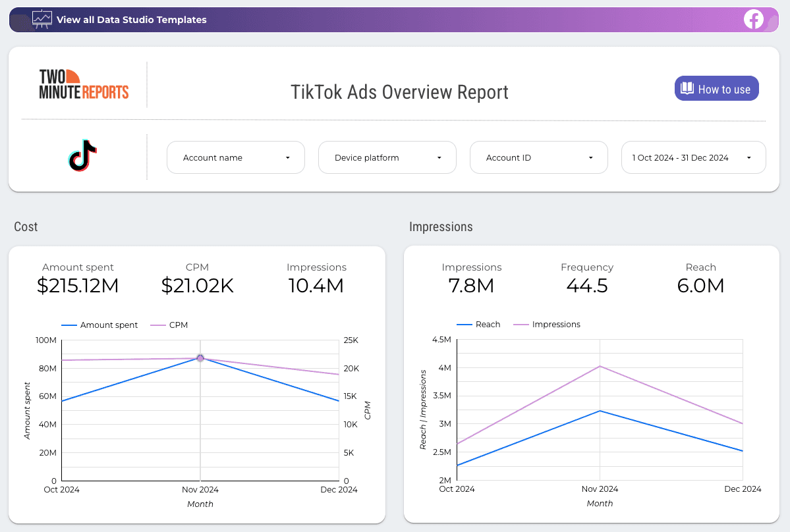Screen dimensions: 790x532
Task: Select the highlighted data point on the CPM line
Action: (200, 358)
